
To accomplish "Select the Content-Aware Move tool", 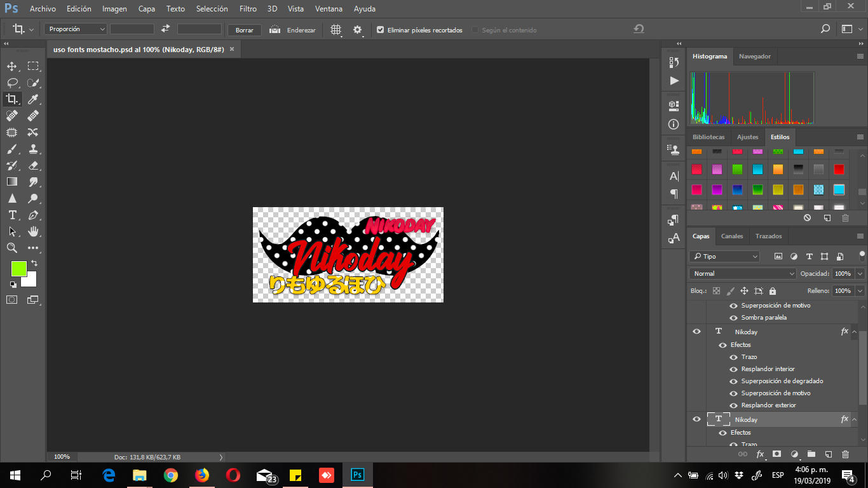I will 33,132.
